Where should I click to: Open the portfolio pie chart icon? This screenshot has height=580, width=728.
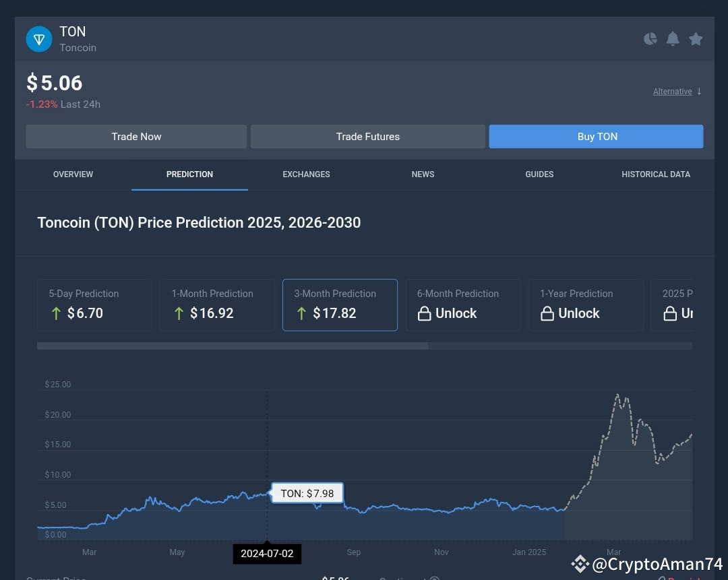(x=650, y=38)
